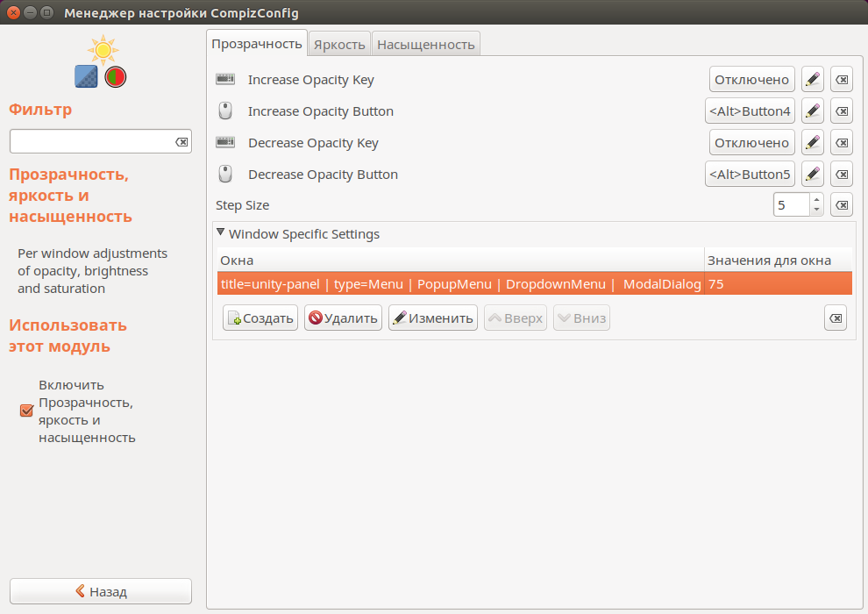Click Изменить to edit selected rule
868x614 pixels.
(x=433, y=318)
